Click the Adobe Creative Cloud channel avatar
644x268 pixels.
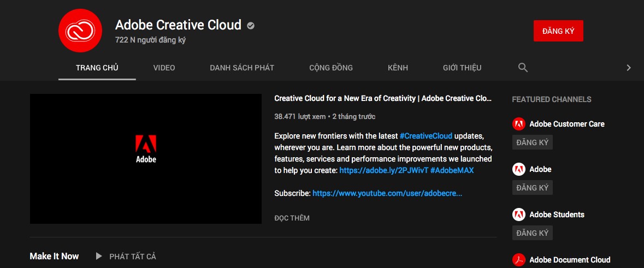tap(80, 31)
